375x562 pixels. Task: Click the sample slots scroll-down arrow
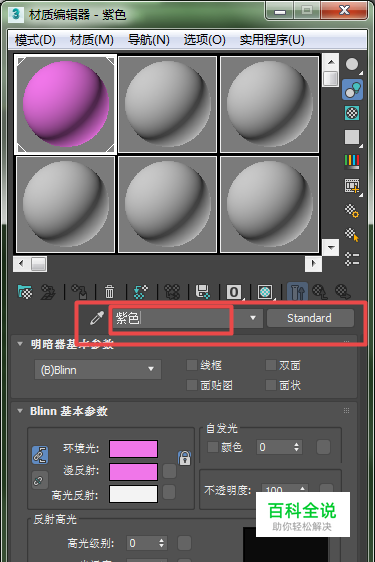pyautogui.click(x=331, y=248)
